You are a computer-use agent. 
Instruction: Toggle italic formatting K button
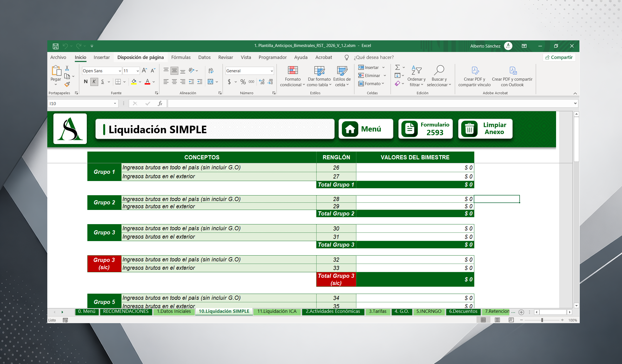click(94, 82)
